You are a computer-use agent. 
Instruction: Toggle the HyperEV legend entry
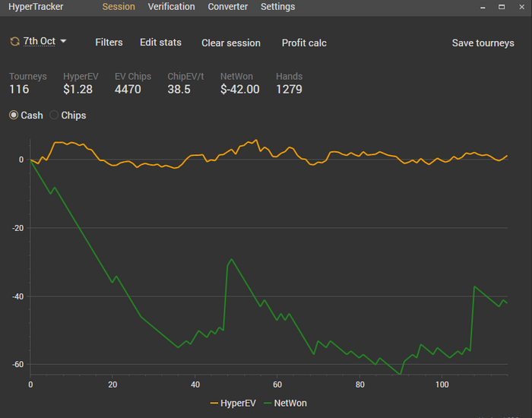233,403
